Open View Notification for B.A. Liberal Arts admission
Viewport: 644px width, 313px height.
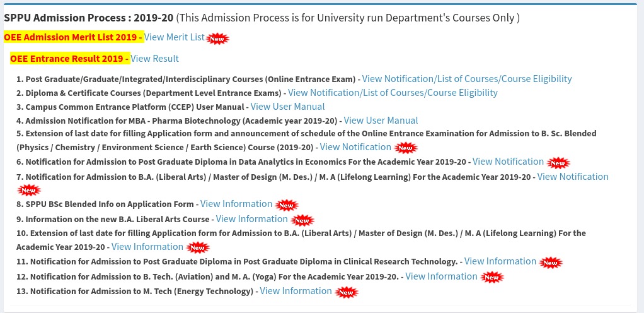(x=573, y=177)
